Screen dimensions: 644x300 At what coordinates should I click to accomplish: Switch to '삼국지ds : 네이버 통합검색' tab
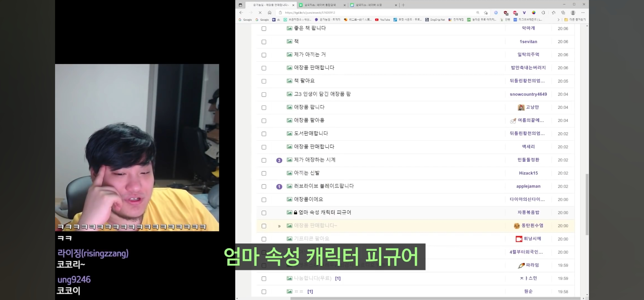point(320,5)
